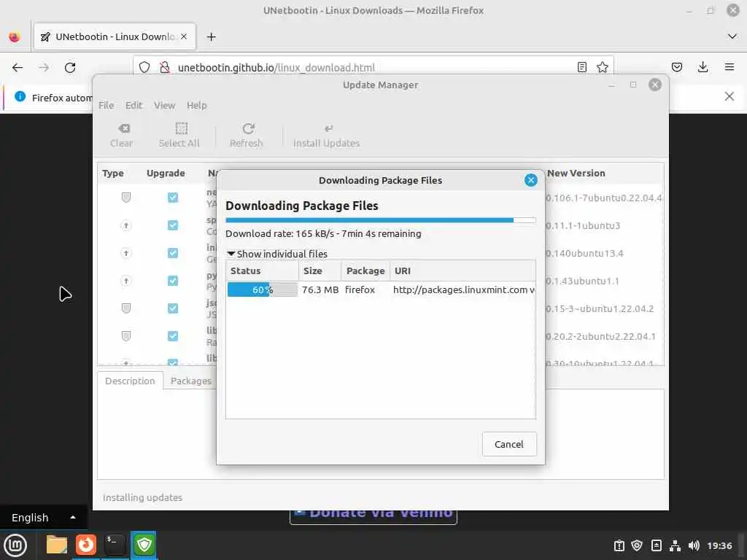Go back with Firefox back arrow
This screenshot has width=747, height=560.
tap(18, 68)
